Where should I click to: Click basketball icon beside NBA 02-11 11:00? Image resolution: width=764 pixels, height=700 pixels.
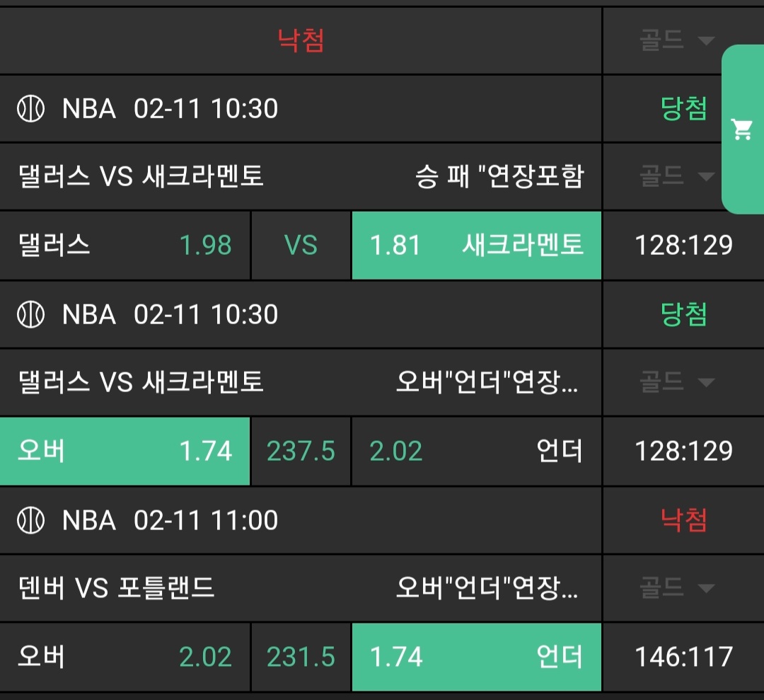(30, 521)
